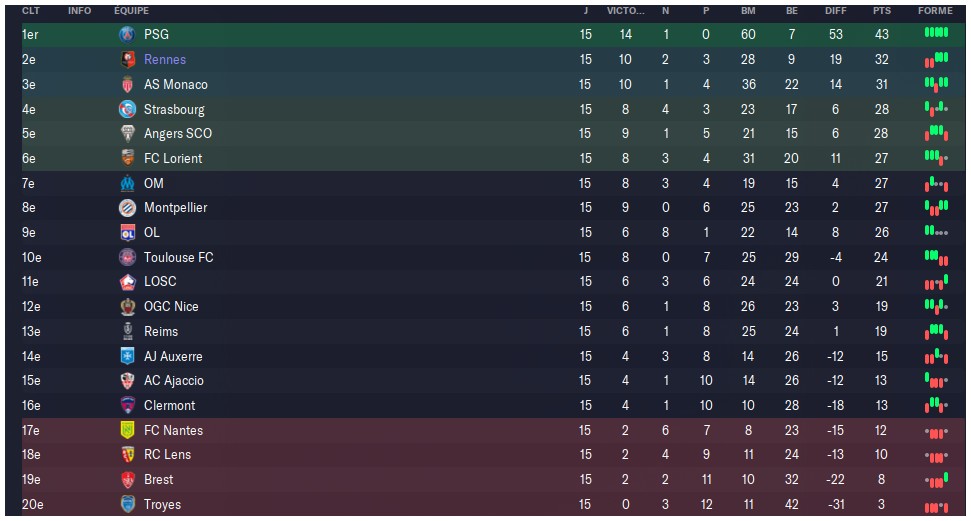Sort table by PTS column header
971x521 pixels.
coord(881,10)
